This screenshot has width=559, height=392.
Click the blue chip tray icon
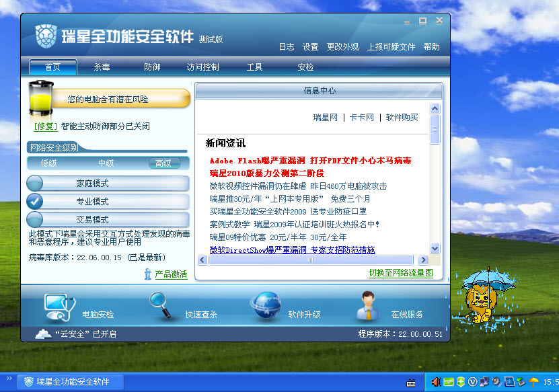[509, 382]
